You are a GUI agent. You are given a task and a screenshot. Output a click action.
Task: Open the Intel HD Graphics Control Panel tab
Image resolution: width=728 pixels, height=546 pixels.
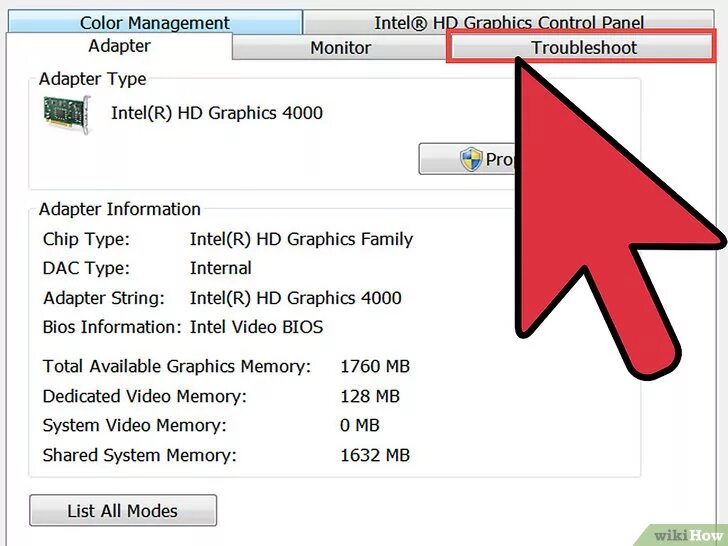click(509, 22)
